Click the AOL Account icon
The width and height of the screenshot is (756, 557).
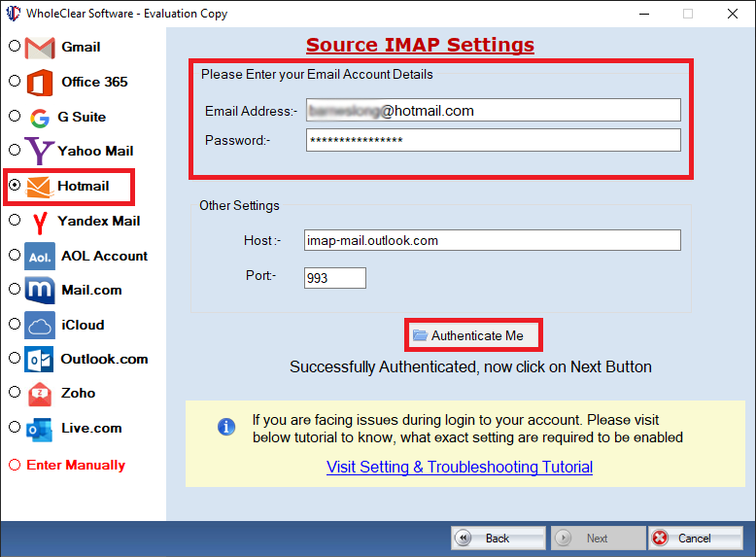click(x=40, y=256)
